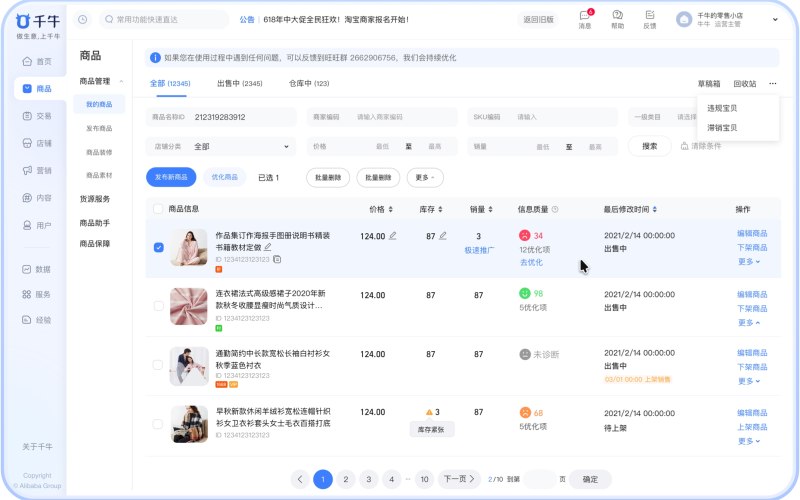Check the 连衣裙法式 product row checkbox
This screenshot has height=500, width=800.
click(159, 306)
